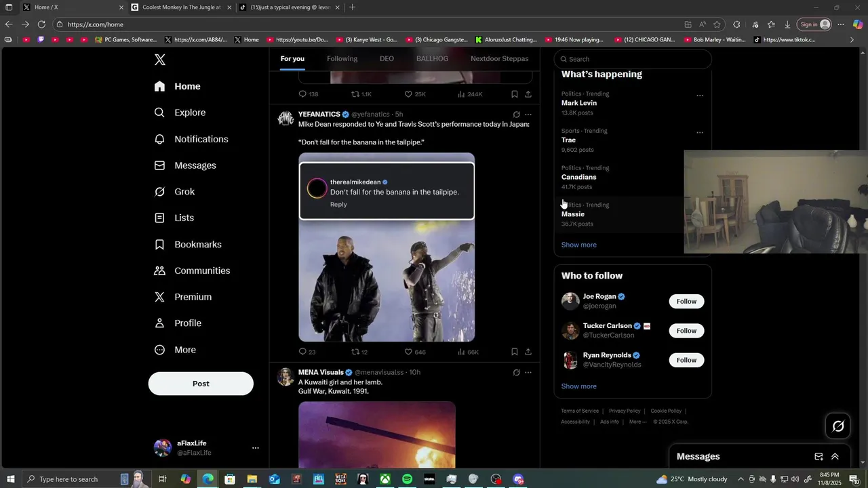The height and width of the screenshot is (488, 868).
Task: Open Grok from the sidebar
Action: (x=174, y=192)
